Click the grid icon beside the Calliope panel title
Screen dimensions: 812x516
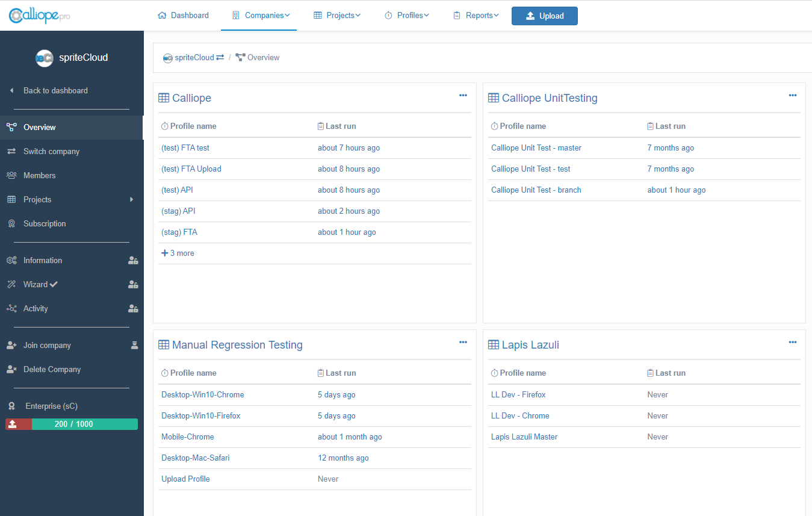pos(164,98)
